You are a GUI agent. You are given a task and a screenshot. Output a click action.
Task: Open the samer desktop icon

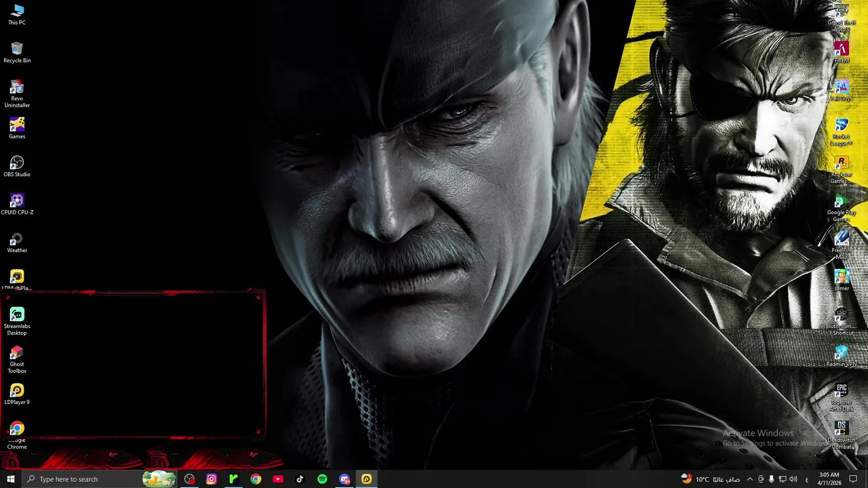click(x=842, y=281)
